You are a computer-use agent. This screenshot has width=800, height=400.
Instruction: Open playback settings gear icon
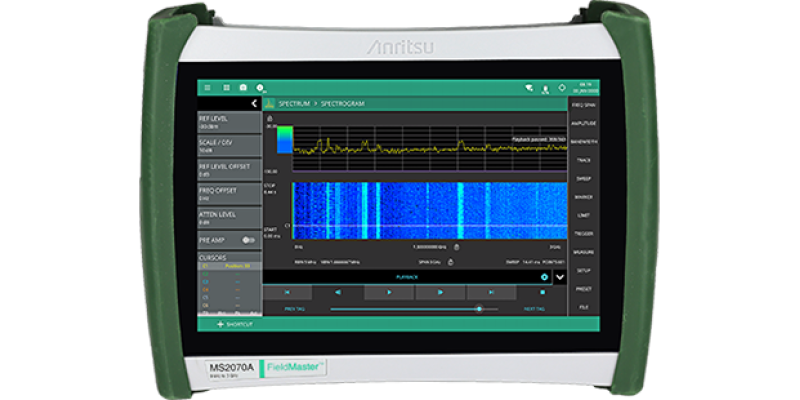(x=544, y=277)
